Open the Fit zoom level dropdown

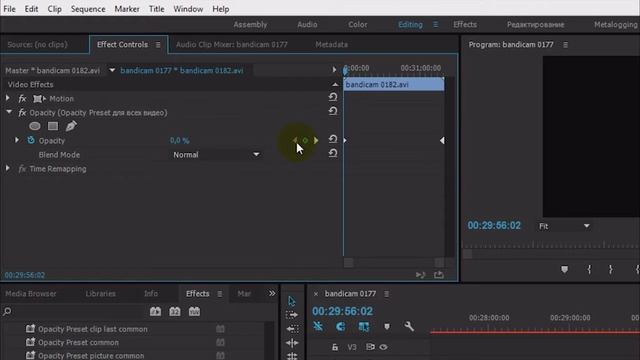point(564,226)
